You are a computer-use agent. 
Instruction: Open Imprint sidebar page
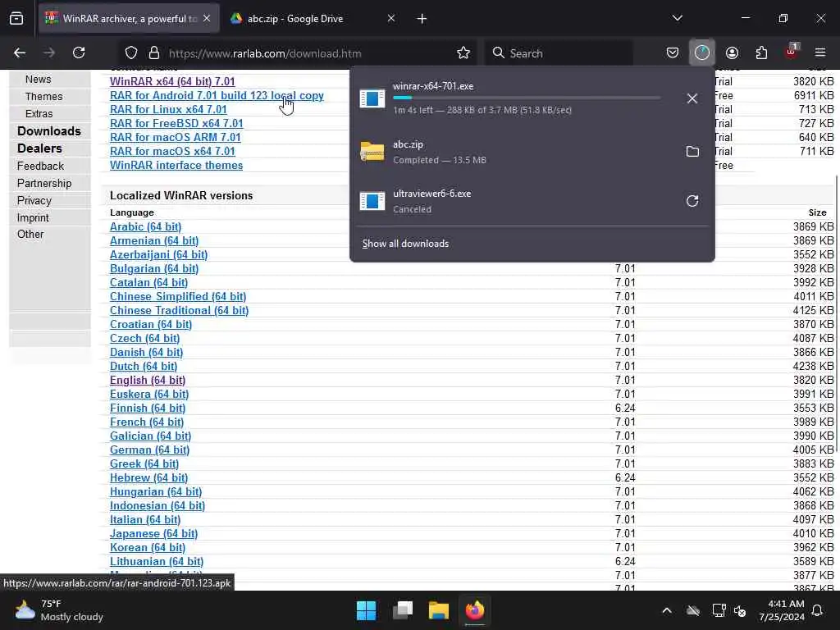(x=33, y=217)
